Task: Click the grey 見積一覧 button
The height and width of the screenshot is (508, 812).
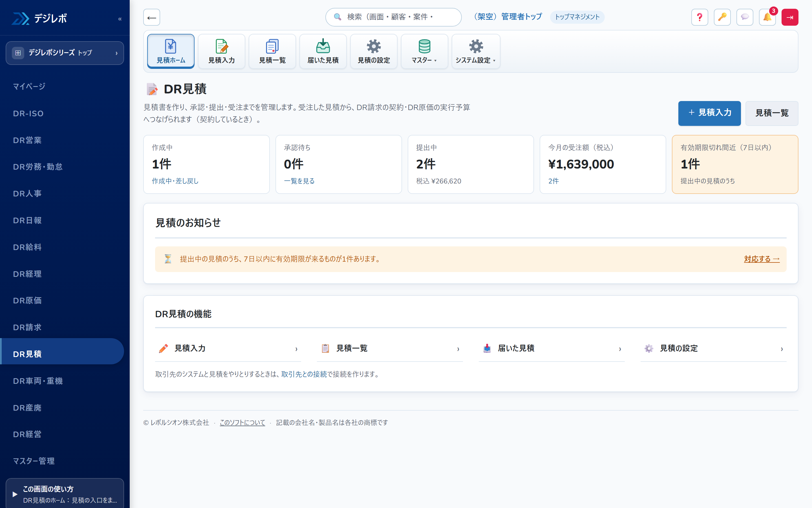Action: [x=772, y=113]
